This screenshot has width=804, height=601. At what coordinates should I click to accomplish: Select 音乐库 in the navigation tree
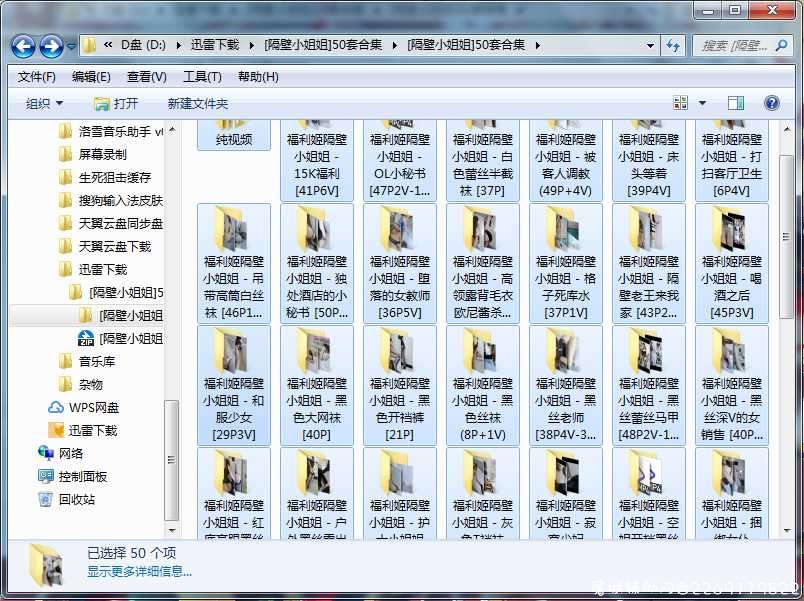click(x=87, y=362)
